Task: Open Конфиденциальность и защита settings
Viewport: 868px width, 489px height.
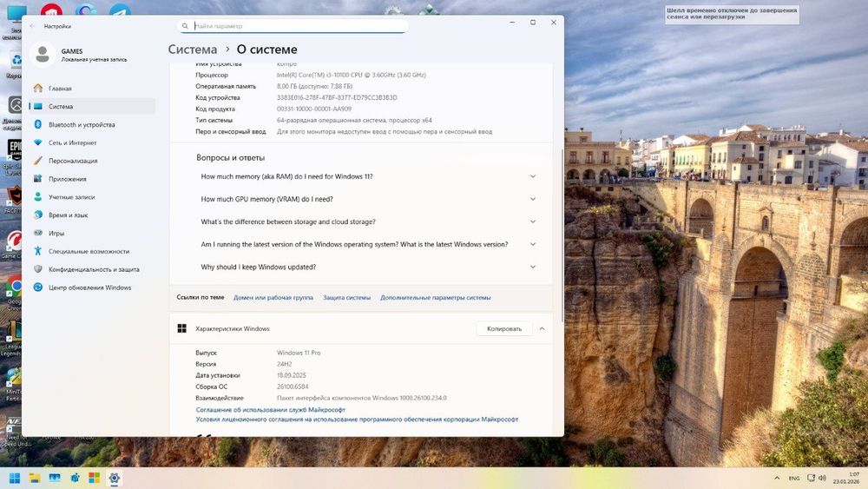Action: (92, 269)
